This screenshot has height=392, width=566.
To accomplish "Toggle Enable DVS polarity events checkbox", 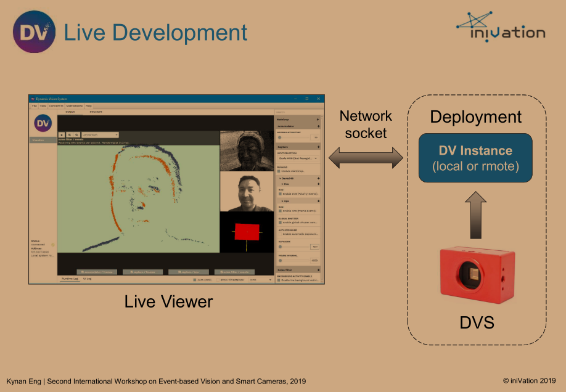I will [280, 194].
